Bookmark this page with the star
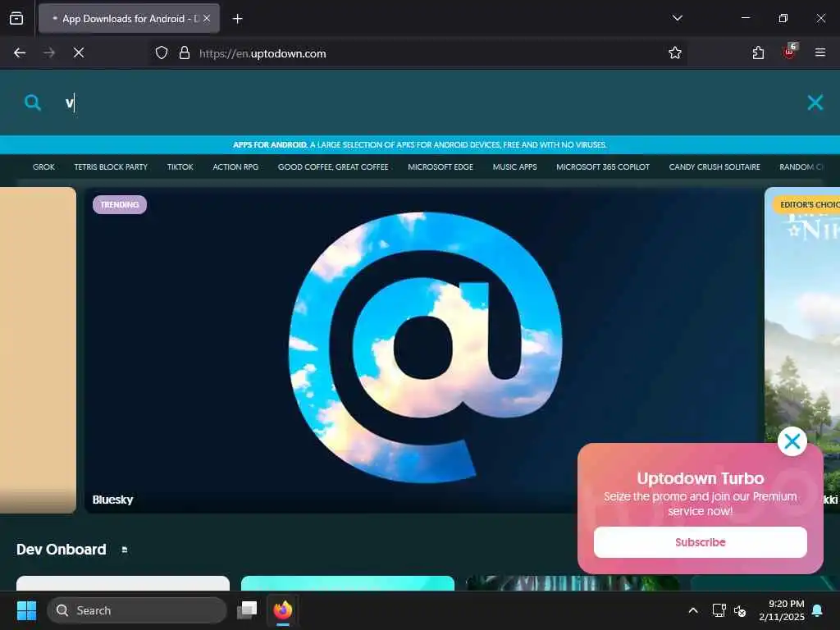Screen dimensions: 840x630 675,53
